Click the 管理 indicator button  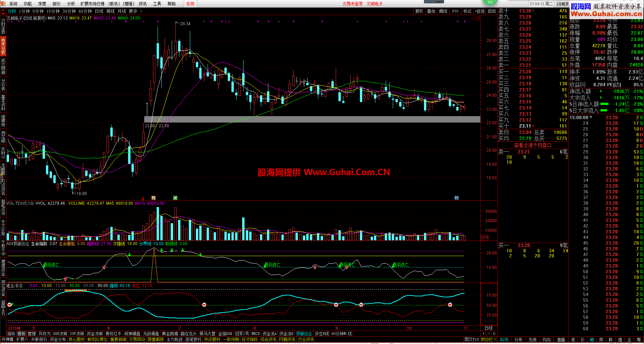point(32,334)
